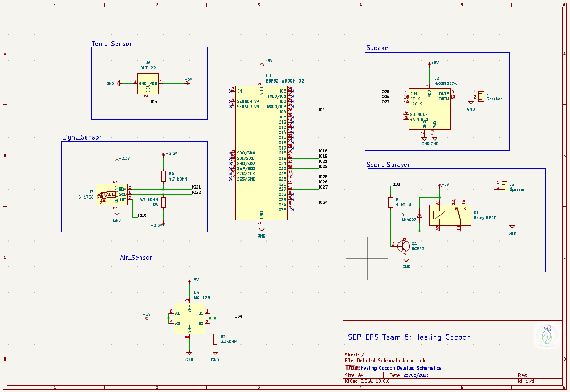570x392 pixels.
Task: Select the J1 Speaker connector symbol
Action: pos(481,96)
